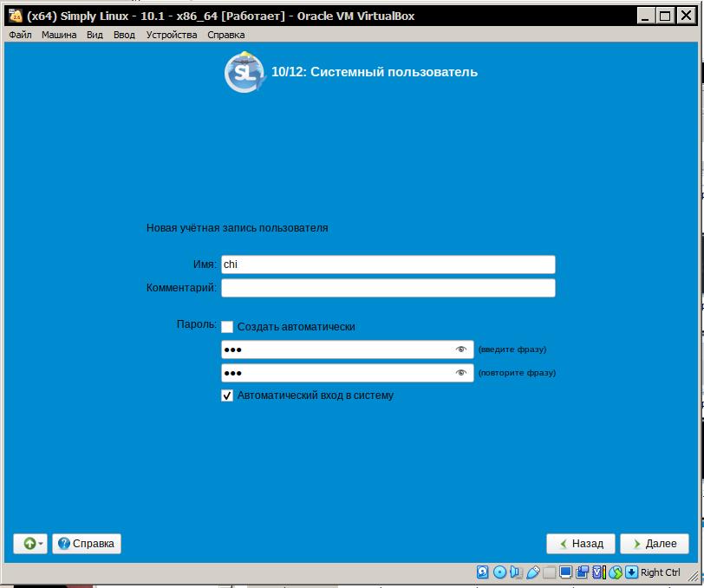Open the Файл menu
The height and width of the screenshot is (588, 704).
click(x=20, y=35)
